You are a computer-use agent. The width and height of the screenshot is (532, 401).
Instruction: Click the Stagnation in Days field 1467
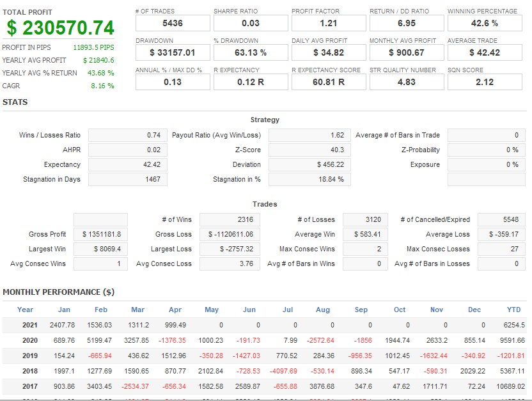pyautogui.click(x=128, y=179)
